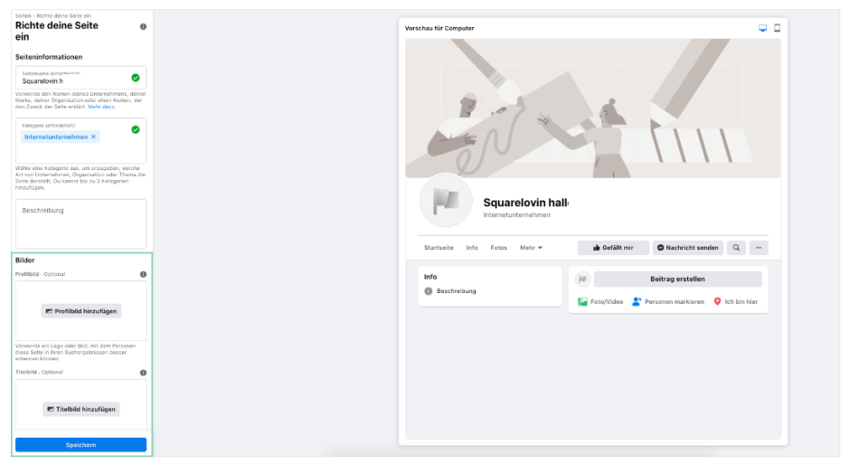868x474 pixels.
Task: Click the Nachricht senden button
Action: point(688,248)
